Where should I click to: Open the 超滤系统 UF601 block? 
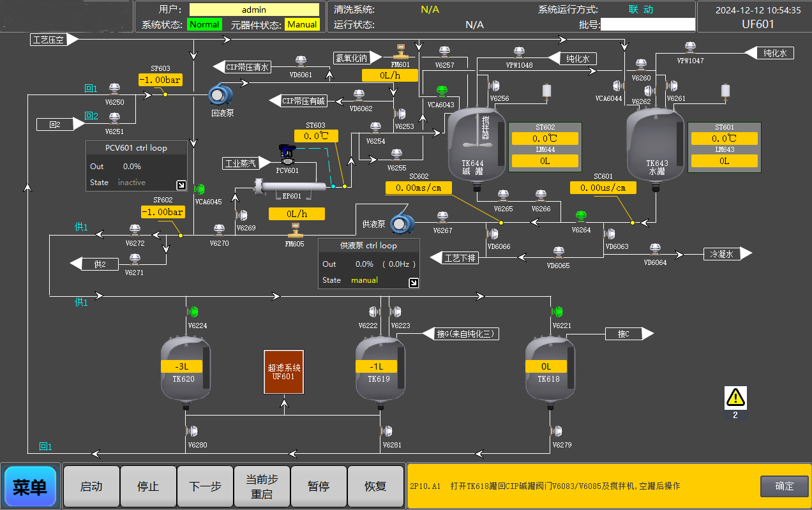point(284,372)
